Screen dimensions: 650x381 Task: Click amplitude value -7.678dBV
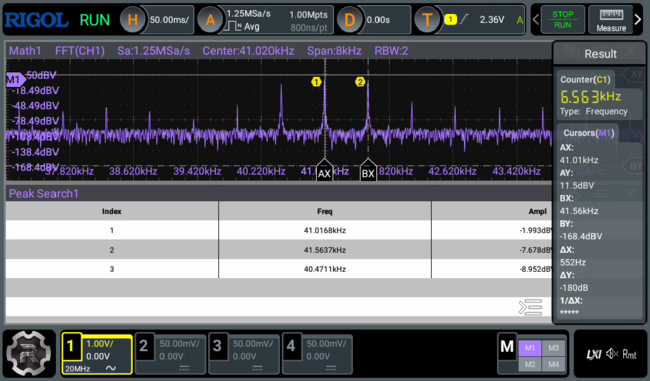[536, 250]
